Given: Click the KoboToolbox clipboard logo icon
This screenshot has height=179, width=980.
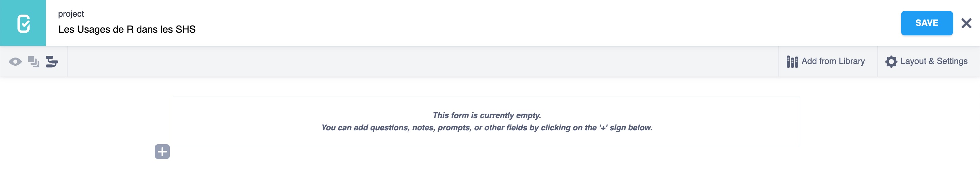Looking at the screenshot, I should [x=23, y=23].
